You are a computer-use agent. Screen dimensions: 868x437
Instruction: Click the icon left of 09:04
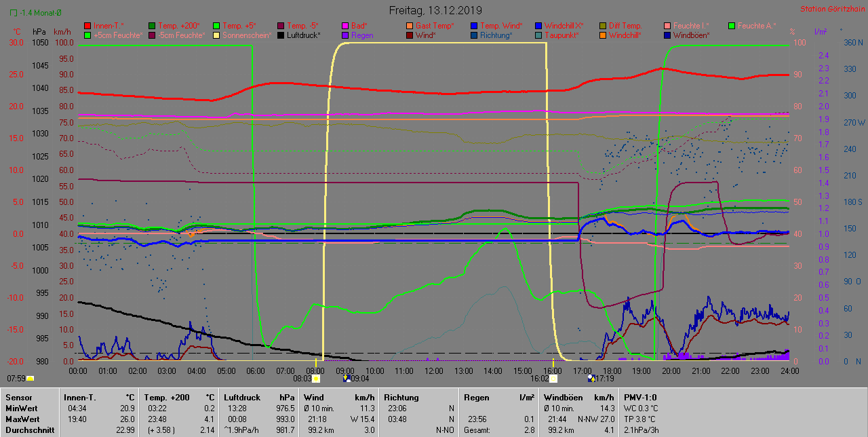coord(347,379)
